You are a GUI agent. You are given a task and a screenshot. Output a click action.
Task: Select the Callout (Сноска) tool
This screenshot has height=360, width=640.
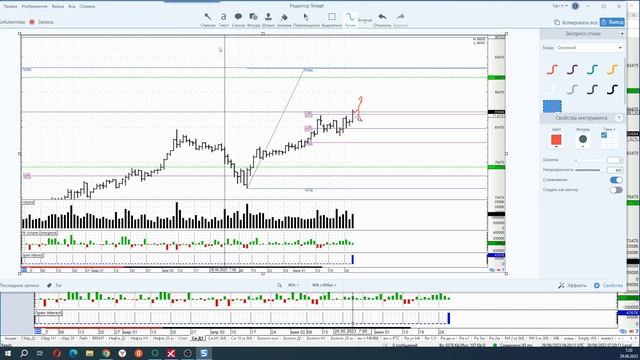pos(238,19)
